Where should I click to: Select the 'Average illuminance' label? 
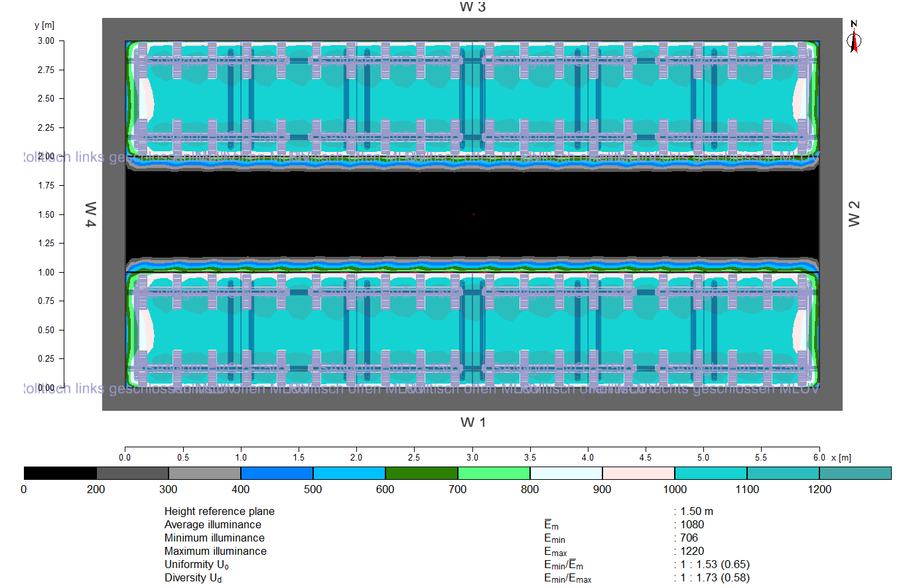[x=213, y=525]
